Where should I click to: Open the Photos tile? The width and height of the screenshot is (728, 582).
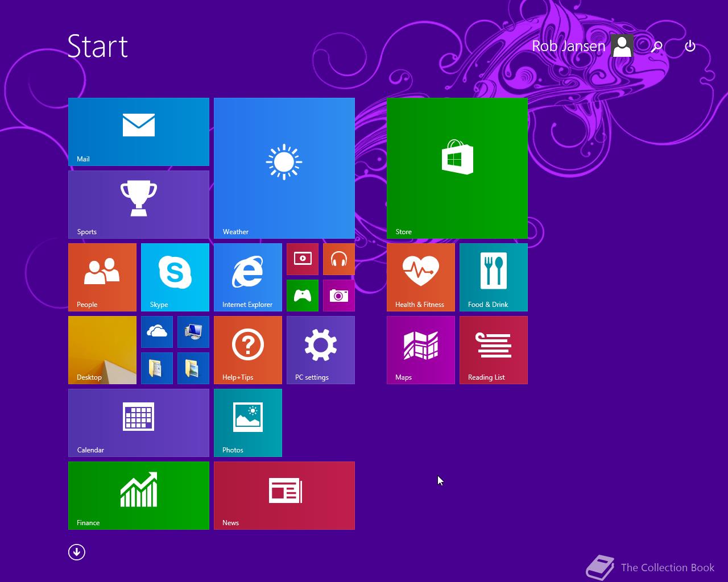pyautogui.click(x=248, y=423)
